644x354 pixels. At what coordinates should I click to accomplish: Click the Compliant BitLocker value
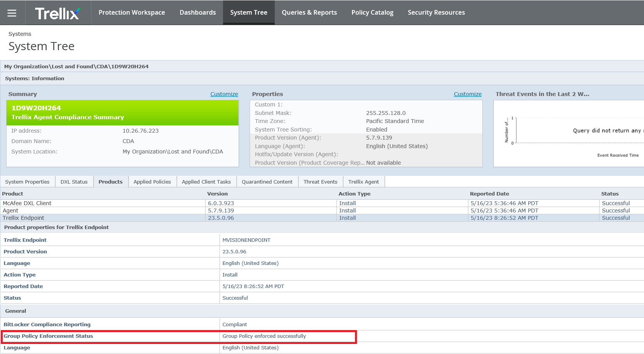pyautogui.click(x=235, y=324)
